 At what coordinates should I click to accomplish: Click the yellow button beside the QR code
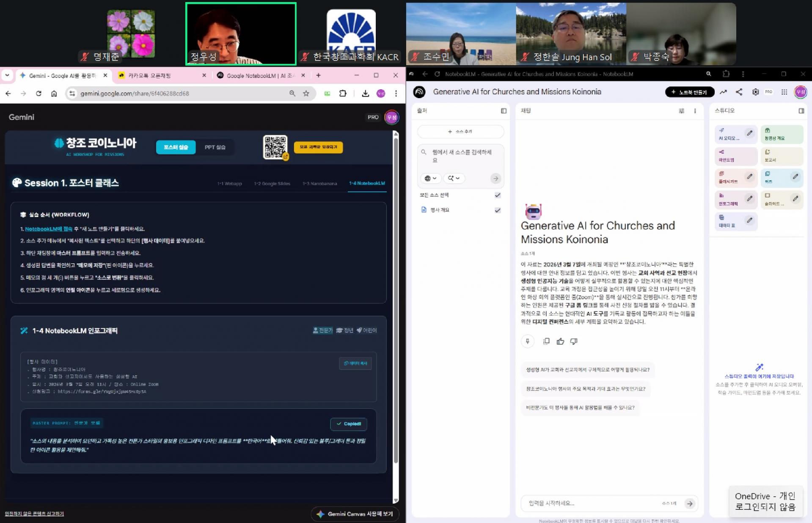tap(318, 147)
